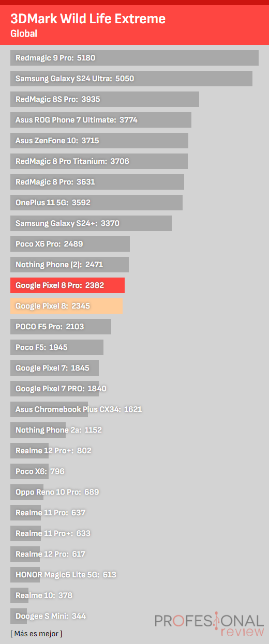Select the orange Google Pixel 8 bar
Image resolution: width=269 pixels, height=644 pixels.
click(66, 306)
